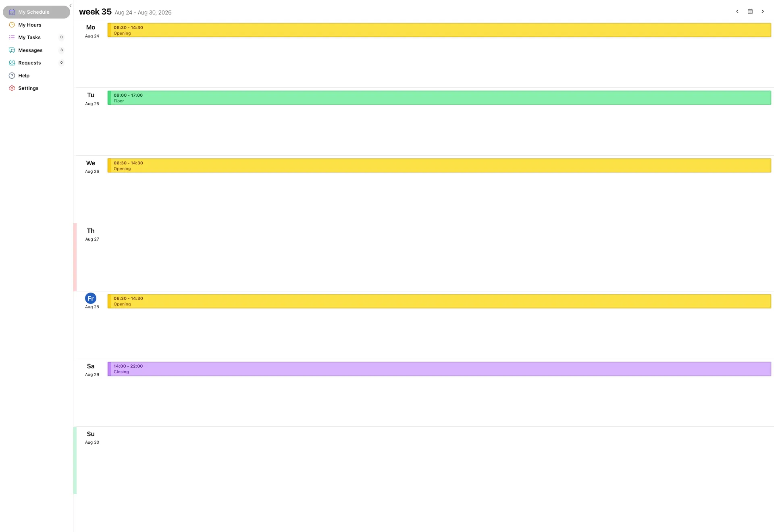The width and height of the screenshot is (774, 532).
Task: Click the highlighted Fr day circle
Action: [x=91, y=299]
